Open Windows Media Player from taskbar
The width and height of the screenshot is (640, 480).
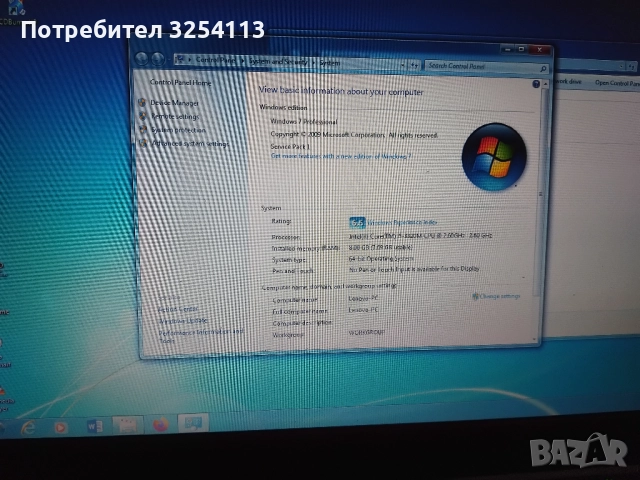(61, 427)
